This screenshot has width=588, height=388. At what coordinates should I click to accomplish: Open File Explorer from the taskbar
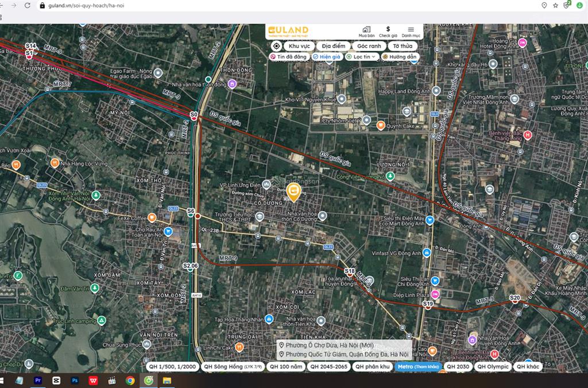point(167,381)
